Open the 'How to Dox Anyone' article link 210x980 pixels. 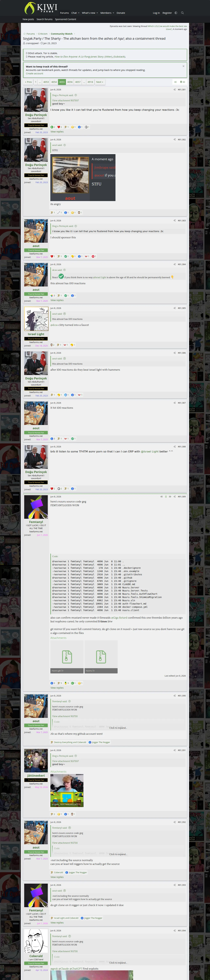click(79, 57)
